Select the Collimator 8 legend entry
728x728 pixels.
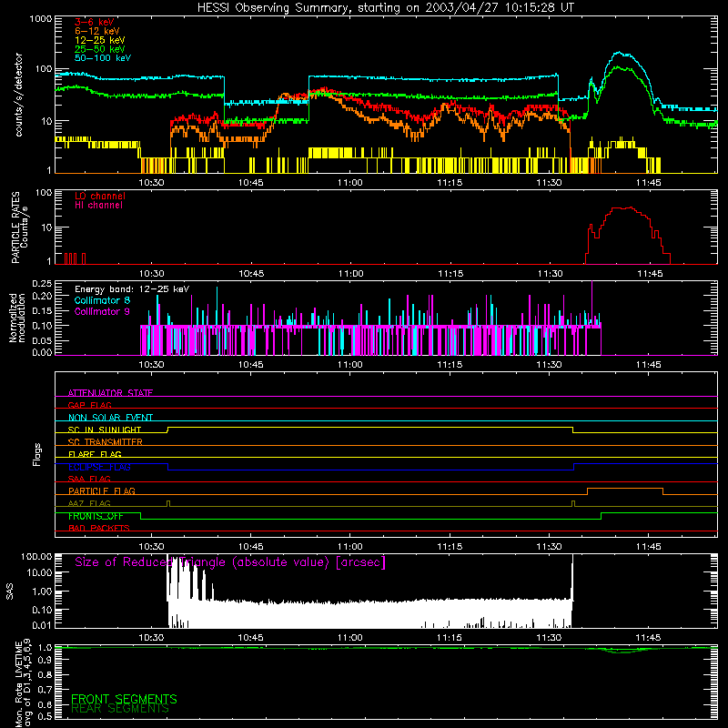(x=102, y=300)
